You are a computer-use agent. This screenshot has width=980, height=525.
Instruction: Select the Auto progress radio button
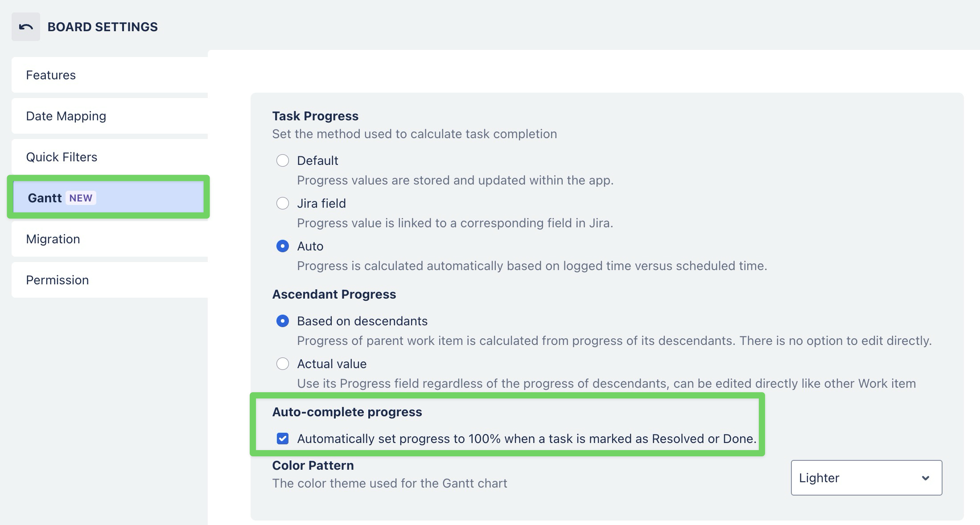(283, 246)
